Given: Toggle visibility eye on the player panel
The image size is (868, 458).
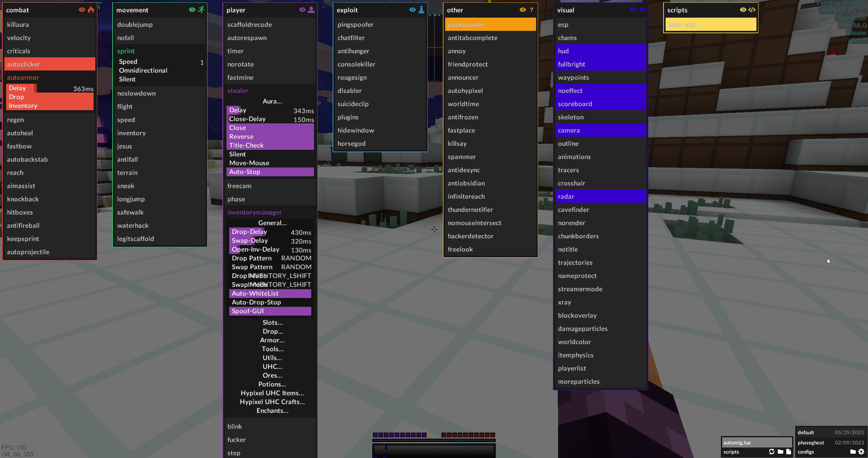Looking at the screenshot, I should click(302, 10).
